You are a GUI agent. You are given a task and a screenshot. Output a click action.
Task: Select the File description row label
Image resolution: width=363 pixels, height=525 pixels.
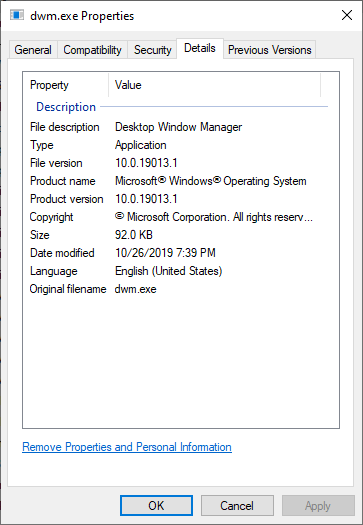pyautogui.click(x=65, y=127)
